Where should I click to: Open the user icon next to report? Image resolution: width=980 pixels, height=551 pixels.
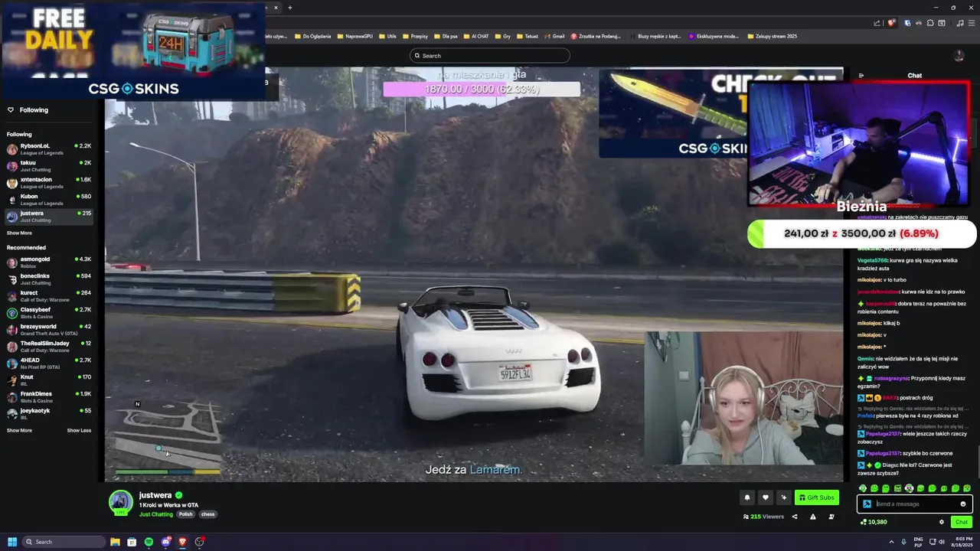click(x=831, y=517)
